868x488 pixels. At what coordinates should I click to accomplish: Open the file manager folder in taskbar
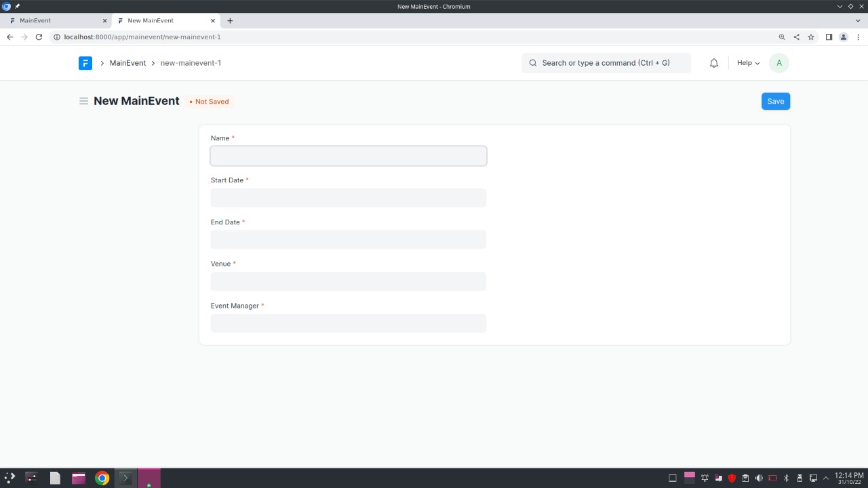click(79, 479)
